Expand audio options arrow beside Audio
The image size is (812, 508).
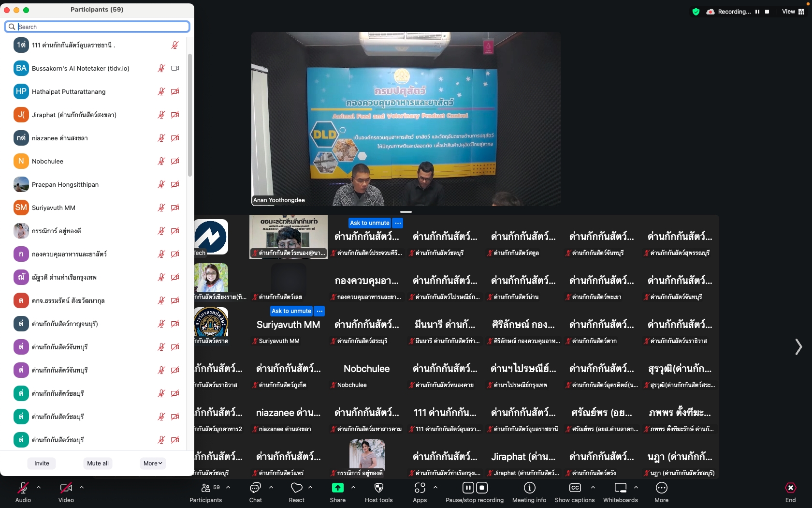(x=39, y=487)
